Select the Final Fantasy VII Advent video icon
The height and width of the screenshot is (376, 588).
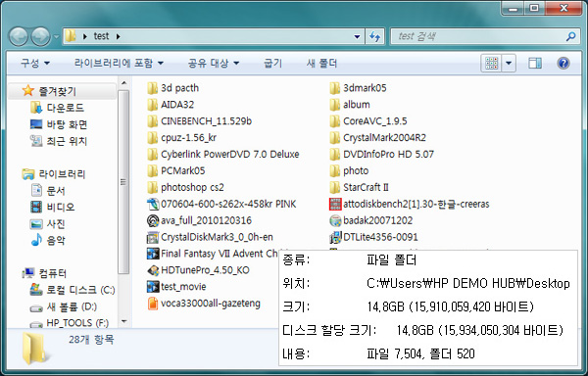pyautogui.click(x=153, y=254)
